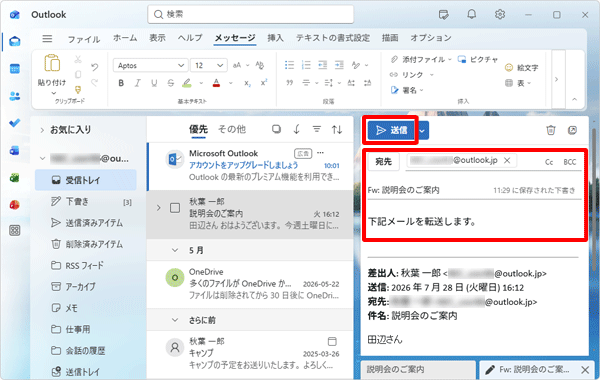
Task: Pop out the compose window icon
Action: [x=572, y=130]
